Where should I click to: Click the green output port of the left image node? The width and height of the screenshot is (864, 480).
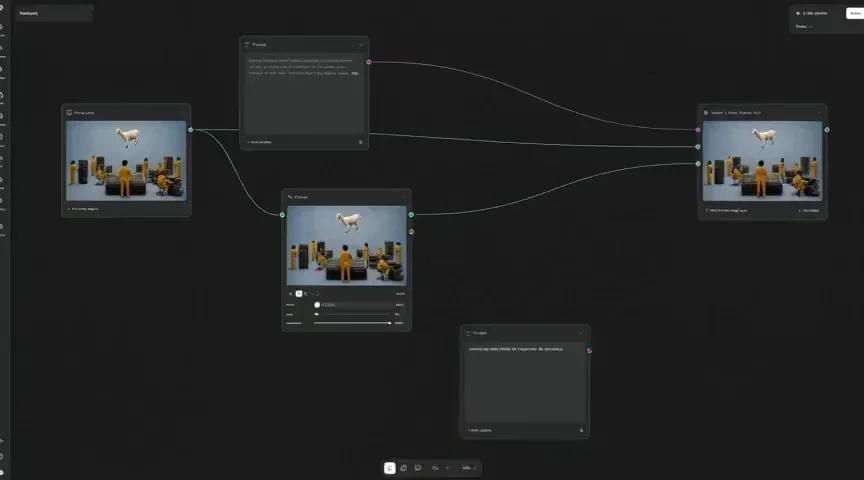(191, 130)
